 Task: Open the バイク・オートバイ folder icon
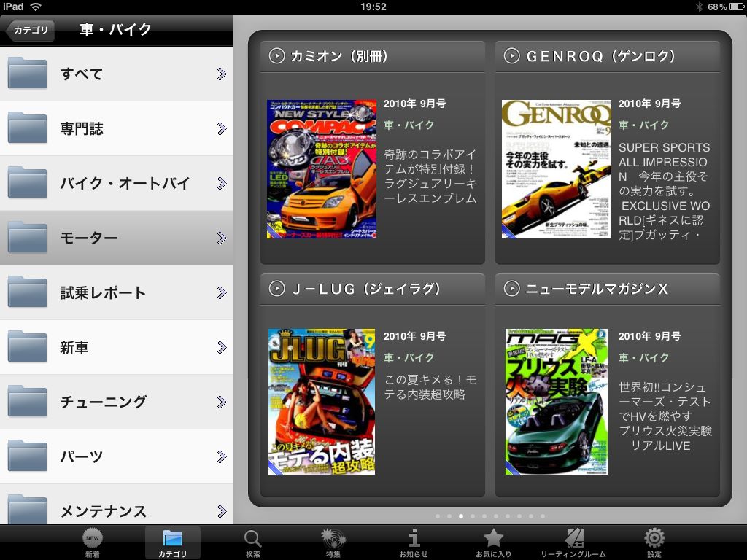pos(27,182)
